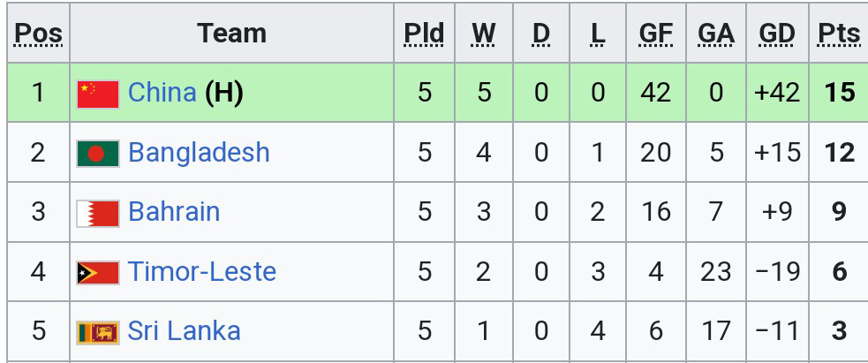Click the Sri Lanka flag icon
This screenshot has height=363, width=868.
(97, 332)
